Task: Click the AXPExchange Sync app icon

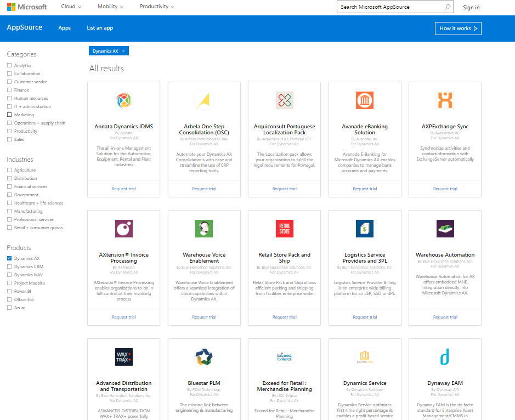Action: coord(445,101)
